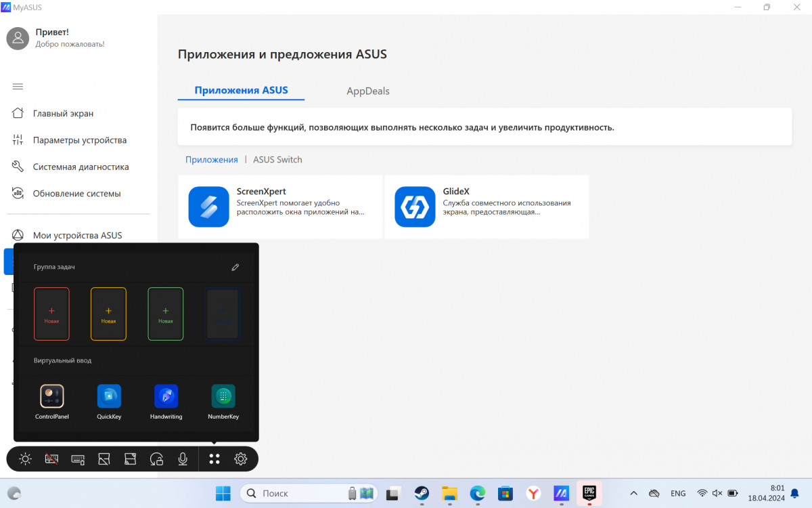Open Microsoft Edge from taskbar
Viewport: 812px width, 508px height.
(x=478, y=493)
